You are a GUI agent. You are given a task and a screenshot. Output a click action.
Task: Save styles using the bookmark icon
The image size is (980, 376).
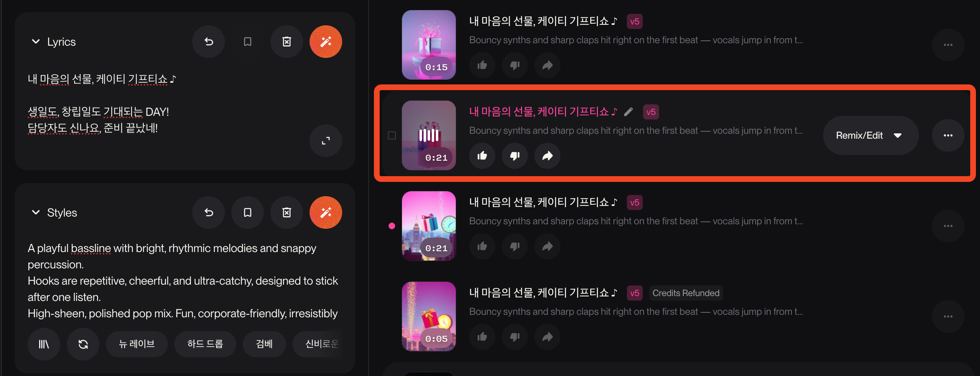[248, 212]
